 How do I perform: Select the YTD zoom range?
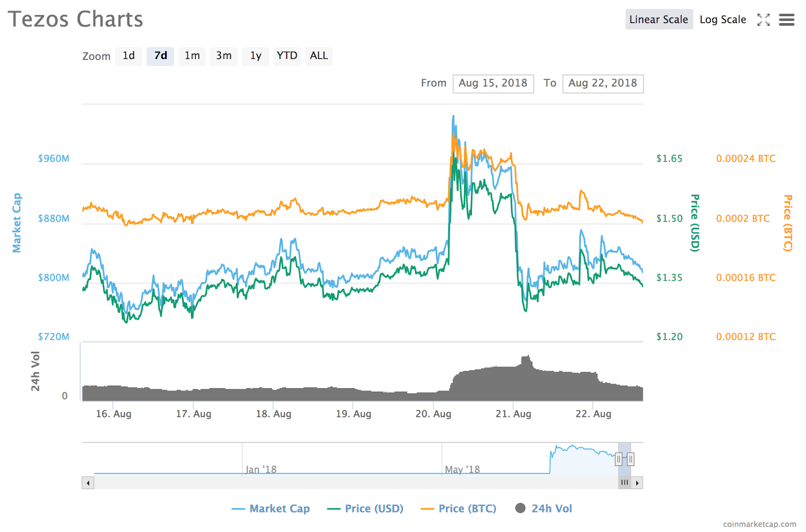pos(287,56)
